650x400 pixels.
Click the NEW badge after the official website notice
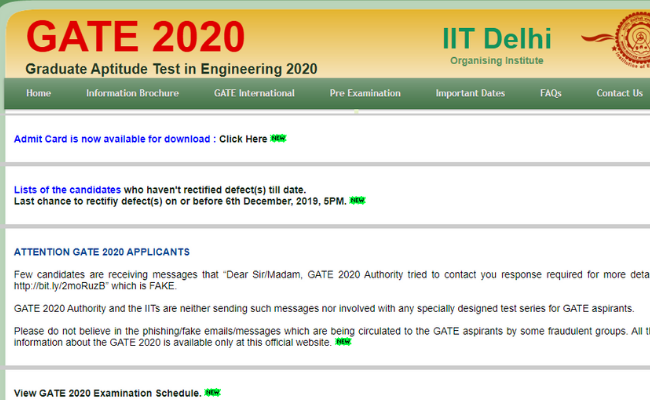(x=343, y=342)
